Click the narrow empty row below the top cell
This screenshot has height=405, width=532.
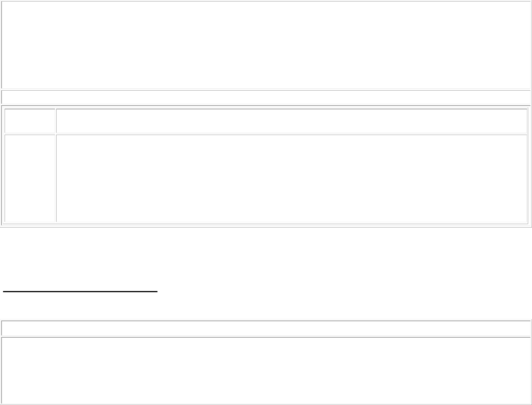(266, 97)
